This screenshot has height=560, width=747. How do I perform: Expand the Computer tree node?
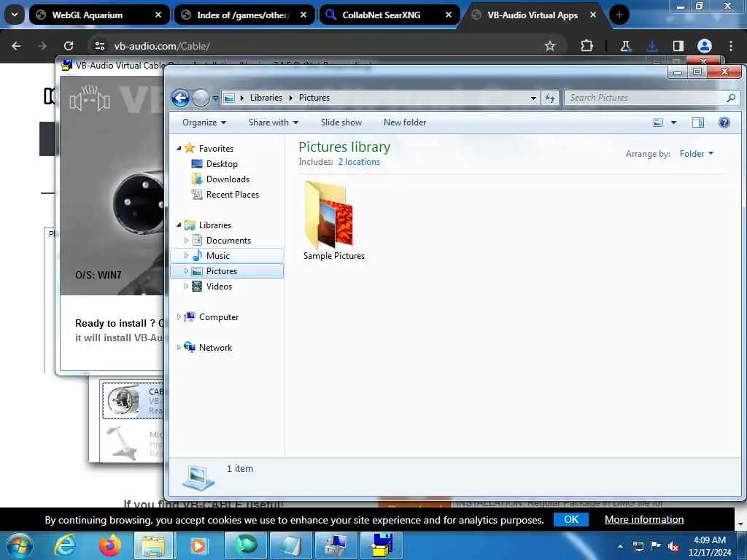click(179, 316)
